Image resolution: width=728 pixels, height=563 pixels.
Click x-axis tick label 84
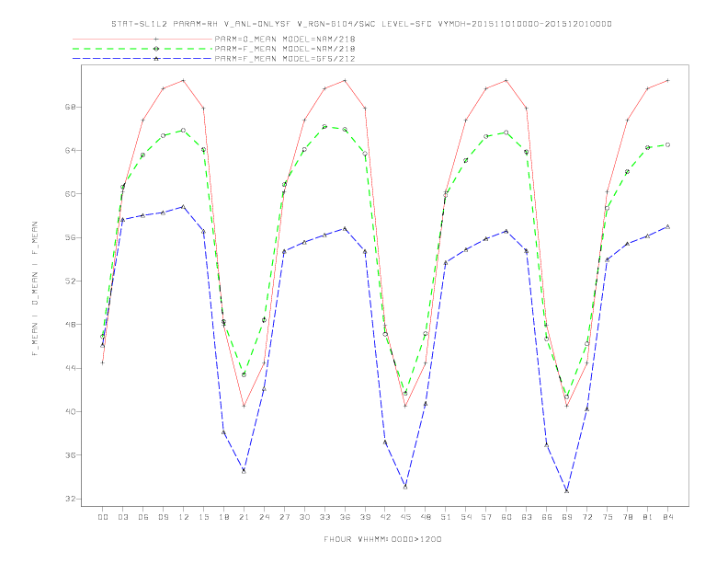(x=668, y=517)
